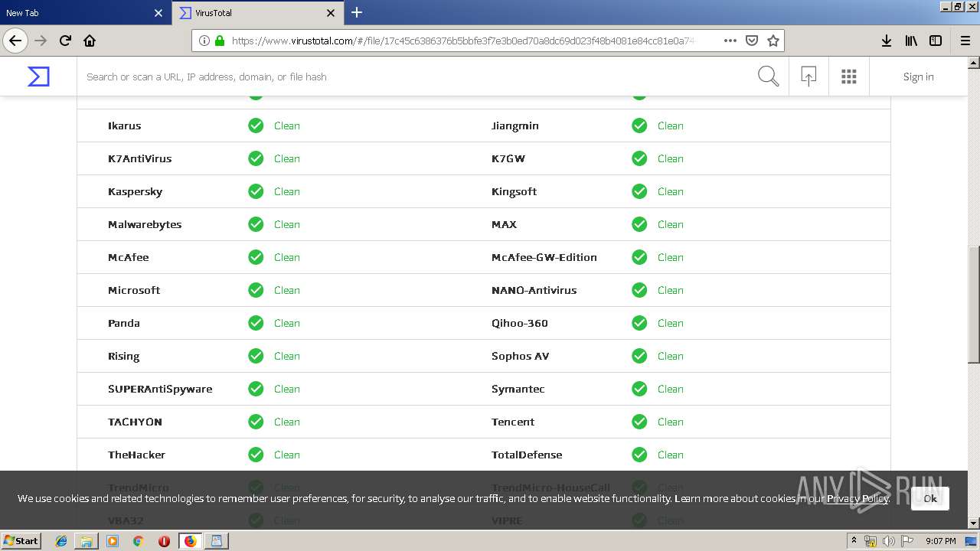Open a new browser tab with plus
This screenshot has height=551, width=980.
point(357,12)
